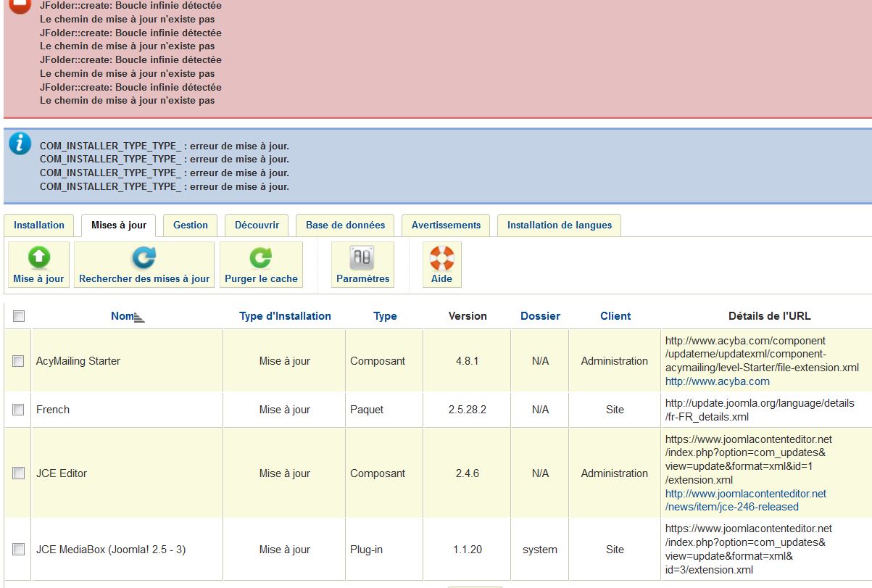Click the blue info icon in the notice box
The height and width of the screenshot is (588, 872).
[x=20, y=143]
